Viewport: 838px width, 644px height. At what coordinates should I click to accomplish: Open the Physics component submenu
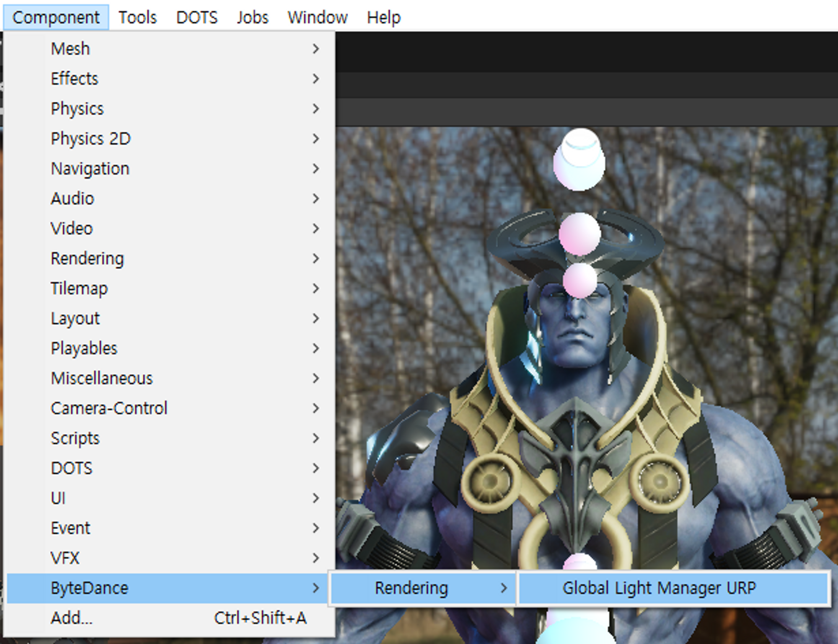click(77, 109)
